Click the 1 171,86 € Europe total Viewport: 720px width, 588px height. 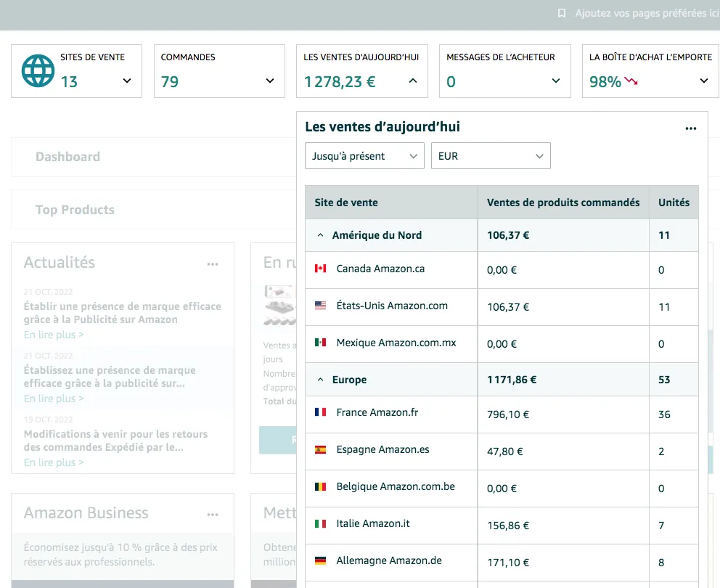[x=512, y=380]
